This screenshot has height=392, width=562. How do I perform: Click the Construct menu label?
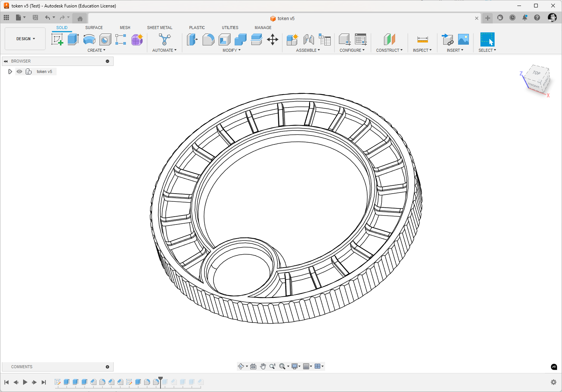[389, 50]
